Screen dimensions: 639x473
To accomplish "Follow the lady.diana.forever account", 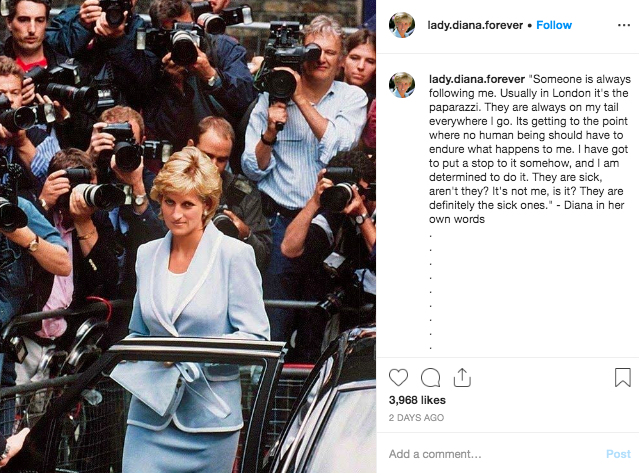I will pyautogui.click(x=554, y=25).
